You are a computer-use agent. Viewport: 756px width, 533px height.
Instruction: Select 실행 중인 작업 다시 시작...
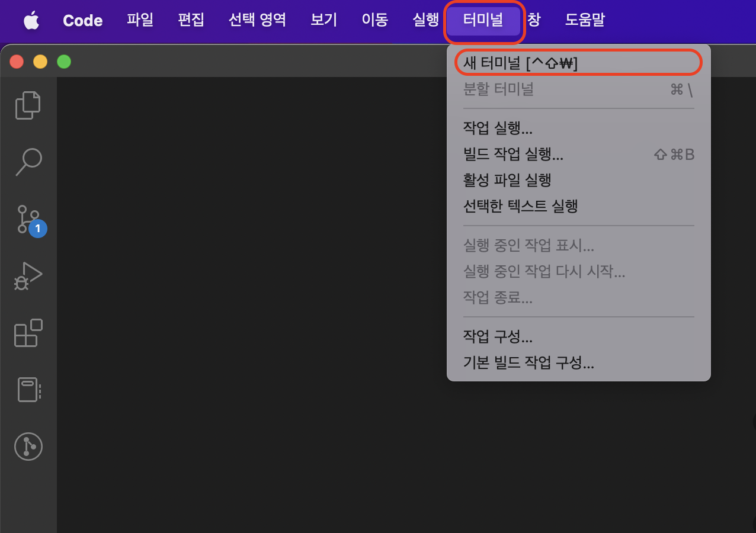point(578,271)
